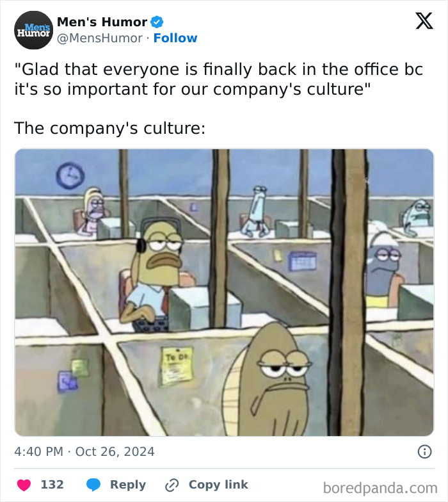This screenshot has width=448, height=502.
Task: Open the 4:40 PM Oct 26, 2024 timestamp
Action: 84,452
